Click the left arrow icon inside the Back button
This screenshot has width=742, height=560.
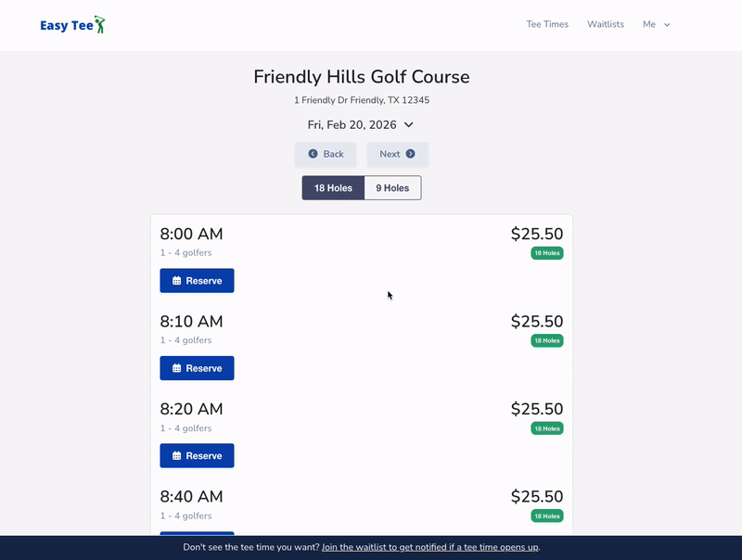(312, 154)
